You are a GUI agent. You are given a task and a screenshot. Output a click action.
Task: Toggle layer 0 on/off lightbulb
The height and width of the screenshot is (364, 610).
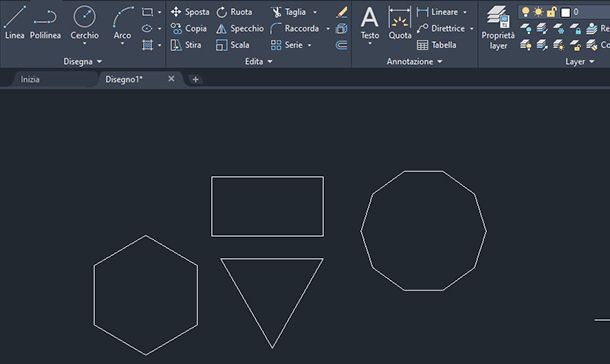pos(526,12)
